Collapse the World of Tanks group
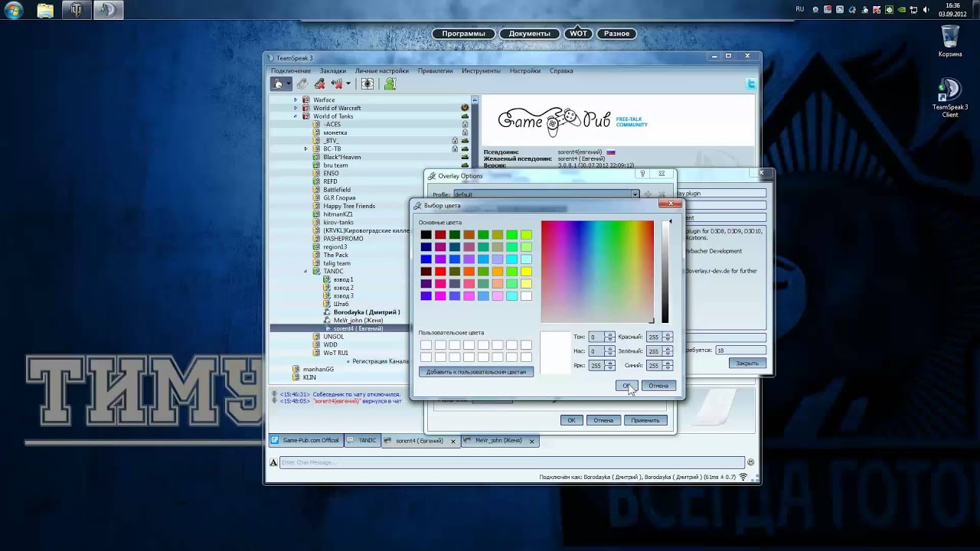The width and height of the screenshot is (980, 551). click(x=296, y=116)
